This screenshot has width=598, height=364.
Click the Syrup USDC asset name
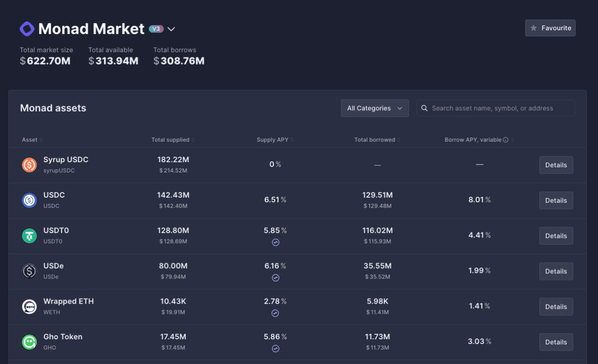click(66, 160)
